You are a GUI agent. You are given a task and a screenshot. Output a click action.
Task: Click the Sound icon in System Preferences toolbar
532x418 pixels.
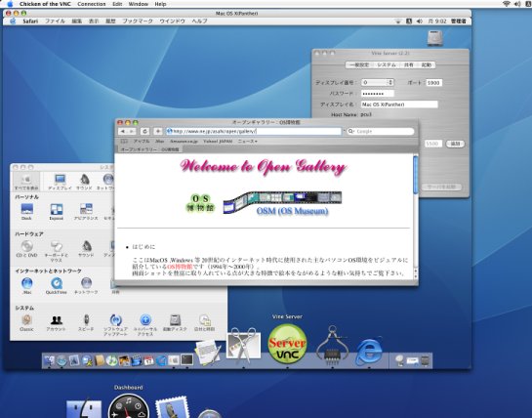click(x=85, y=182)
